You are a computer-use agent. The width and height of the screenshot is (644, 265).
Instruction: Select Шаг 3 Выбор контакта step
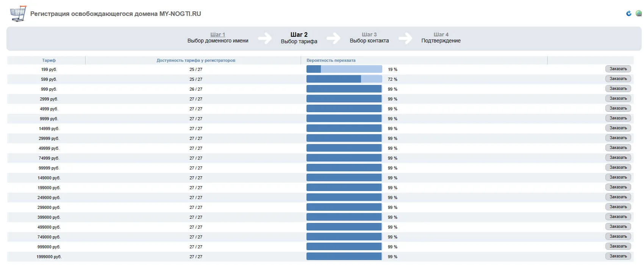point(369,38)
